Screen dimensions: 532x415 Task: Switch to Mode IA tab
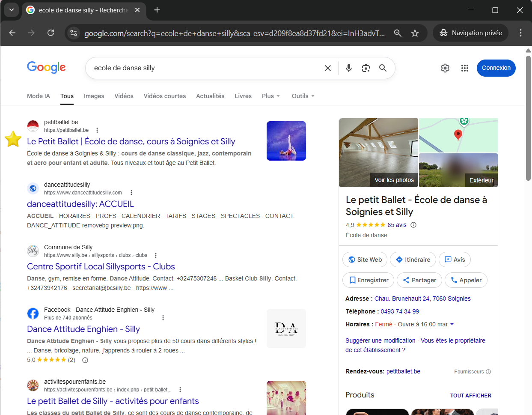(x=39, y=96)
